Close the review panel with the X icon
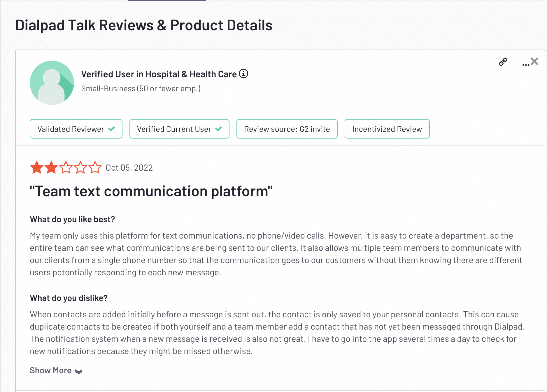Screen dimensions: 547x392 [x=534, y=61]
